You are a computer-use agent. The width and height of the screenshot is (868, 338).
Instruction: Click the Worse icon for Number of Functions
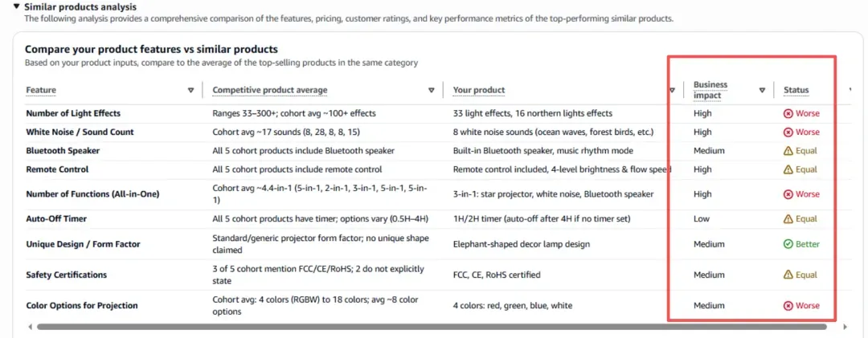click(788, 194)
